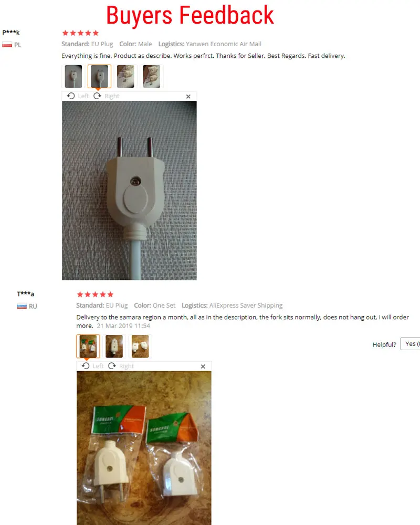Mark T***a's review as helpful Yes
The width and height of the screenshot is (420, 525).
tap(410, 344)
